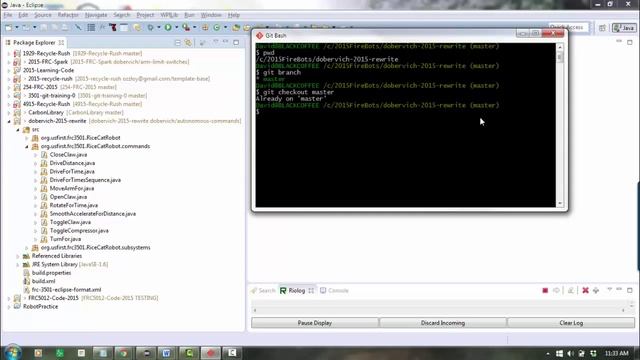Click the list-style toolbar icon beside the wand
640x360 pixels.
91,27
